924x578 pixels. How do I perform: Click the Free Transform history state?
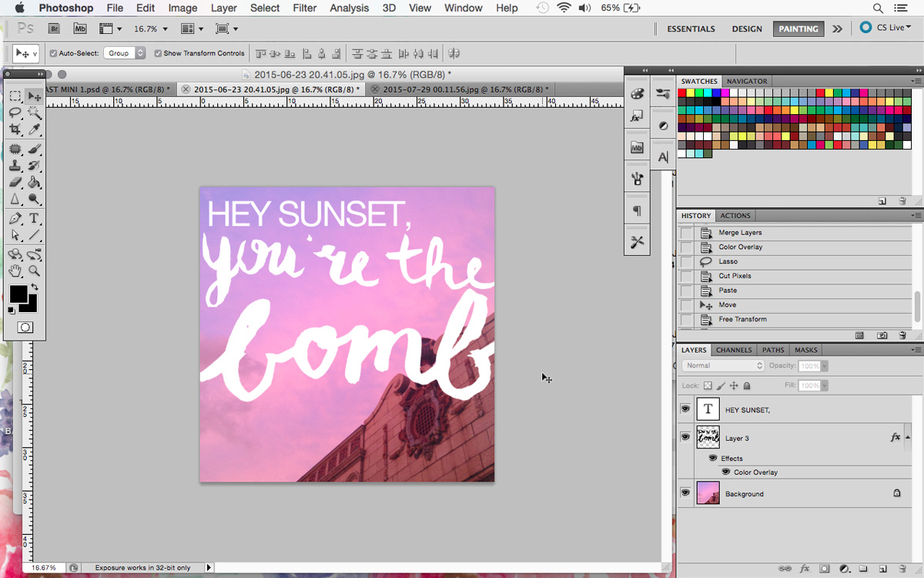tap(795, 319)
